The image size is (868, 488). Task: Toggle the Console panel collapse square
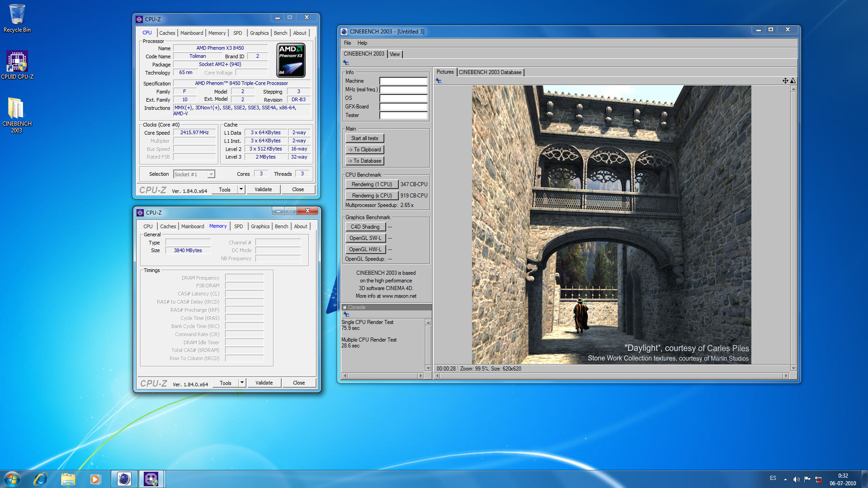[x=344, y=307]
